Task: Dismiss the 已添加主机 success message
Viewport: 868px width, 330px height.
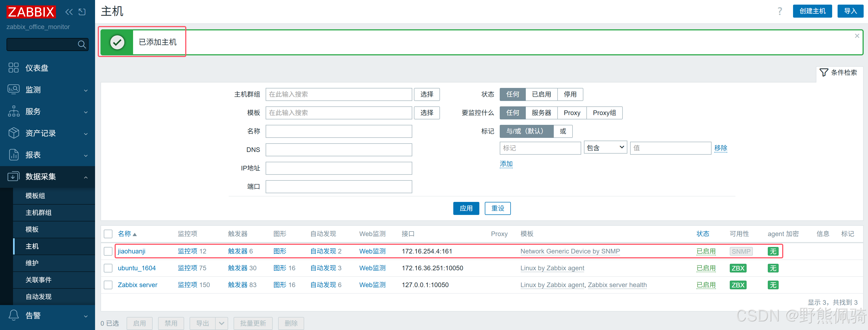Action: pos(857,36)
